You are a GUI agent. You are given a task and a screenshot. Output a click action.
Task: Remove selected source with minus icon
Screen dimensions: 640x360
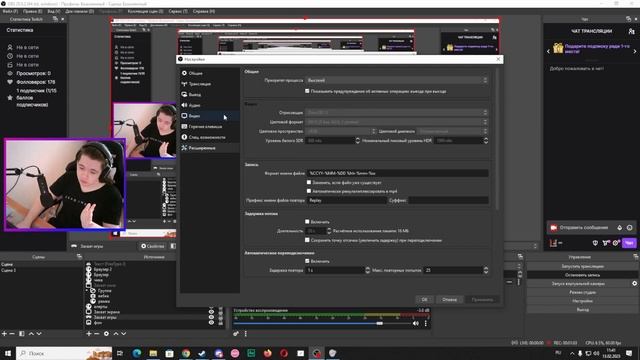tap(97, 333)
